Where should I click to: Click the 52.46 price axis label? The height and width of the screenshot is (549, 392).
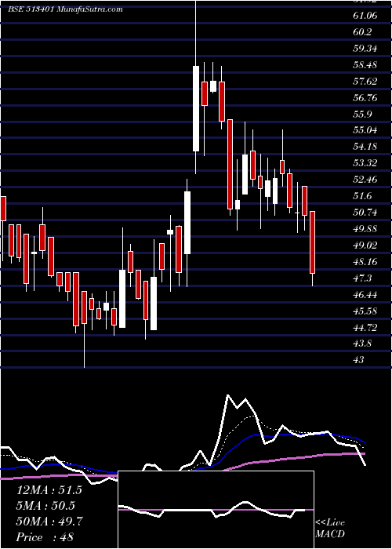(x=365, y=180)
